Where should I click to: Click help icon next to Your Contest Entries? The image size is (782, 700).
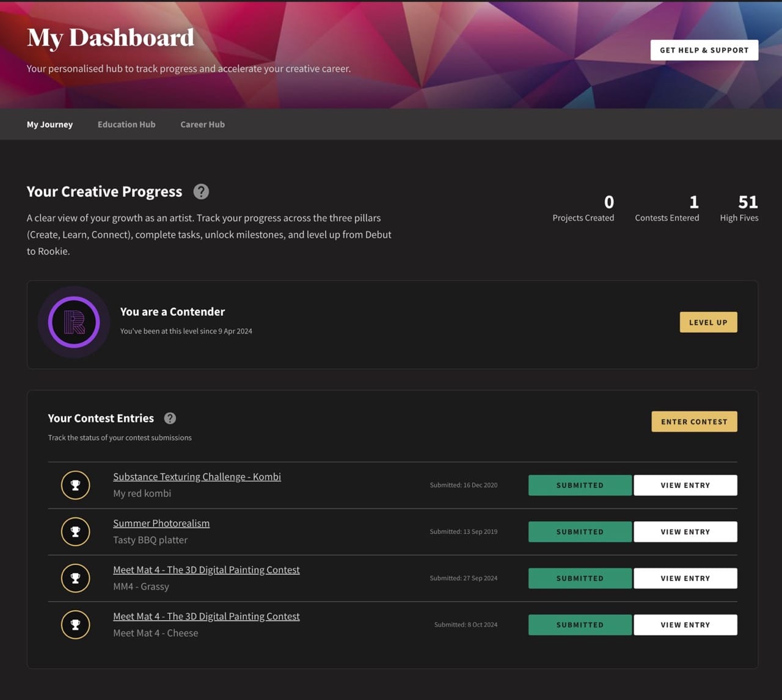coord(170,418)
